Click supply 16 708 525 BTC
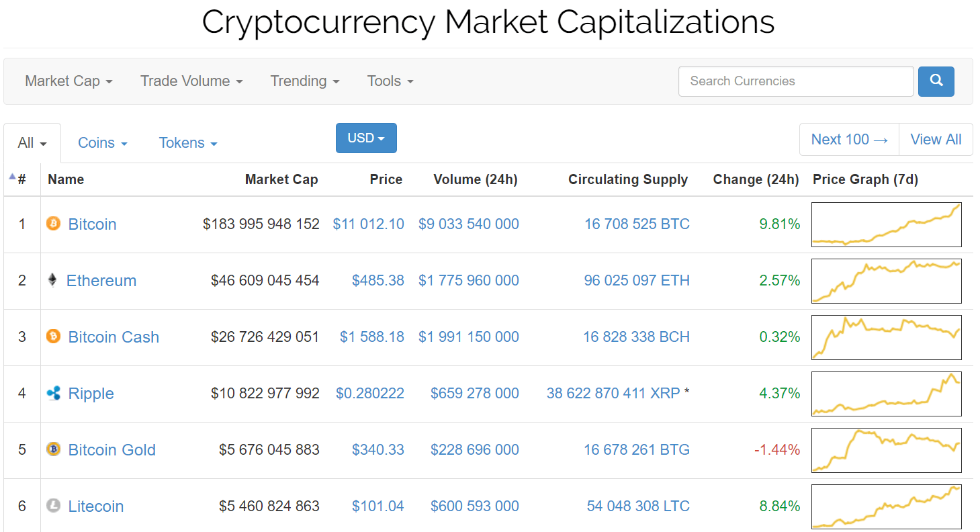Image resolution: width=980 pixels, height=532 pixels. 637,224
